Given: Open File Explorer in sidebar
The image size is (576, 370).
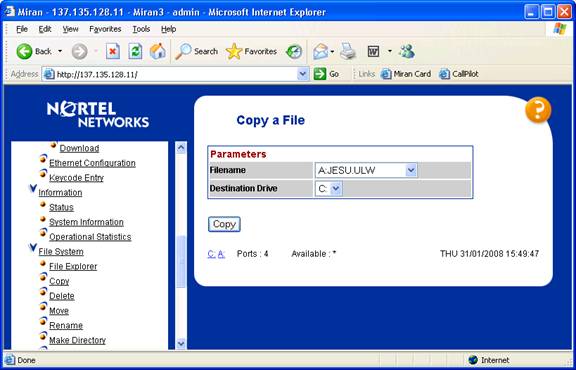Looking at the screenshot, I should pos(73,266).
